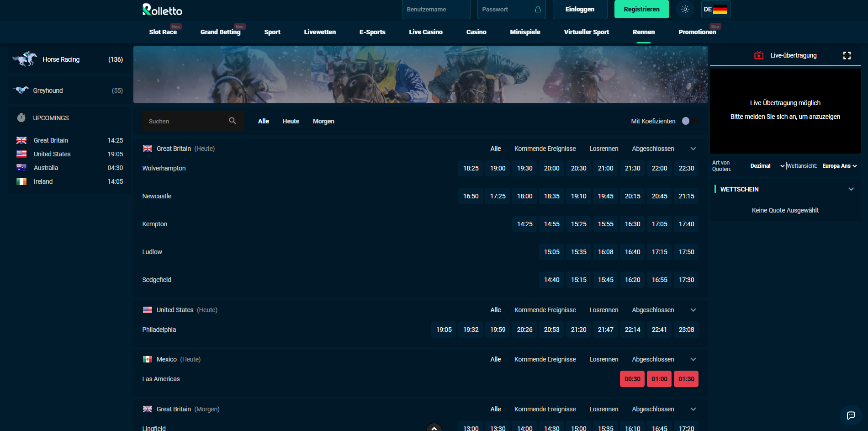Select the Horse Racing category icon
The width and height of the screenshot is (868, 431).
pos(25,59)
